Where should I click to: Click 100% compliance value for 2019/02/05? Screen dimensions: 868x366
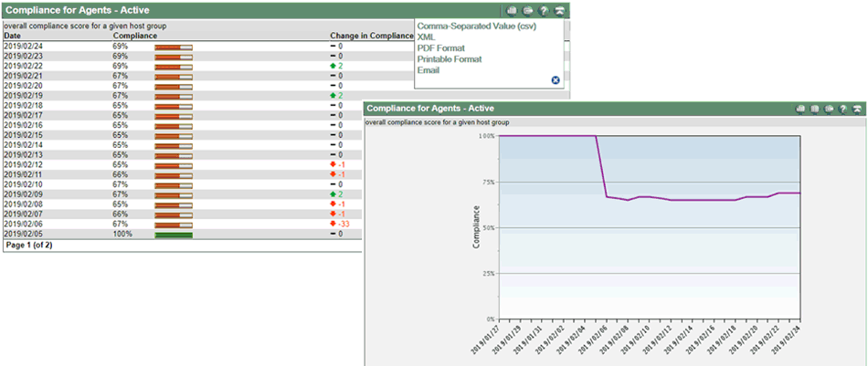pyautogui.click(x=122, y=234)
